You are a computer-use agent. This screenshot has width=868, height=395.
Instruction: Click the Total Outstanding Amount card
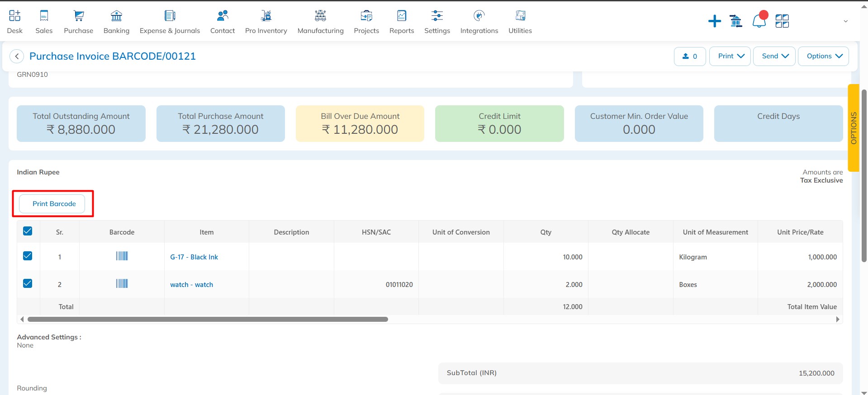point(81,124)
